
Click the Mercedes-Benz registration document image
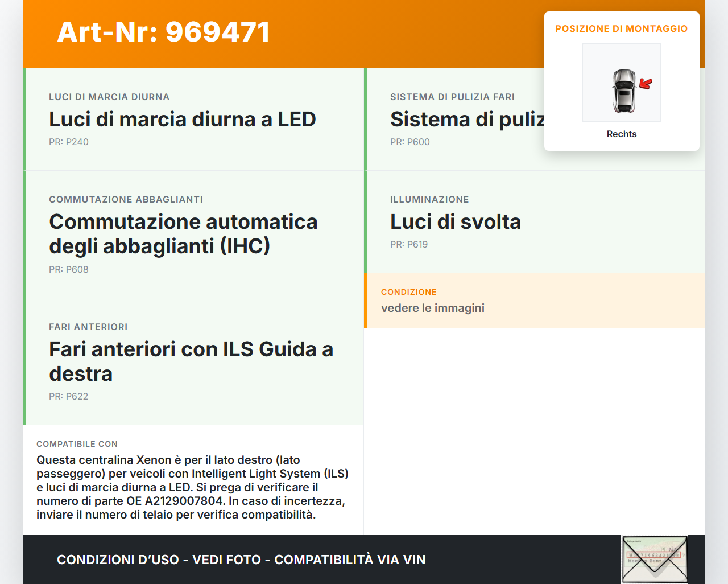point(654,560)
